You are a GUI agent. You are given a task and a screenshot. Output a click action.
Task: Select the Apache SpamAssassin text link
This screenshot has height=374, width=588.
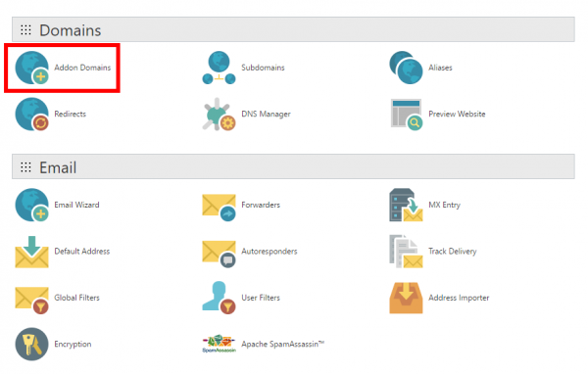pyautogui.click(x=283, y=344)
